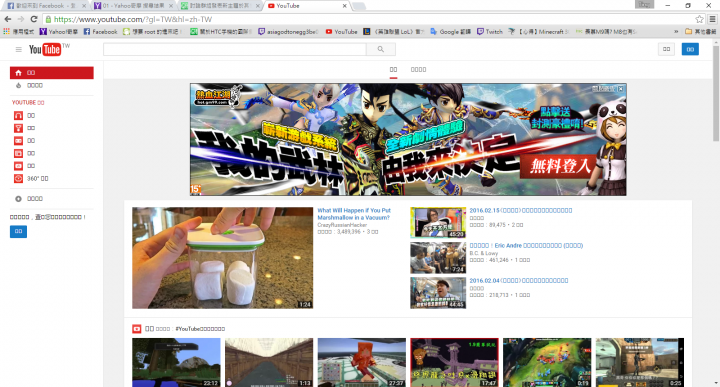This screenshot has height=387, width=720.
Task: Open the headphones music channel icon
Action: coord(18,116)
